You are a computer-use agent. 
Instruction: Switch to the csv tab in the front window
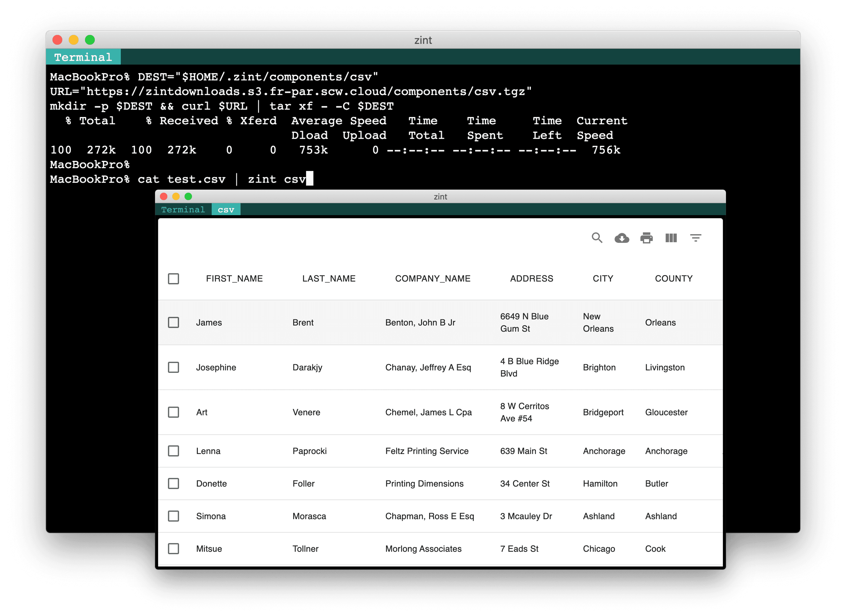(226, 210)
